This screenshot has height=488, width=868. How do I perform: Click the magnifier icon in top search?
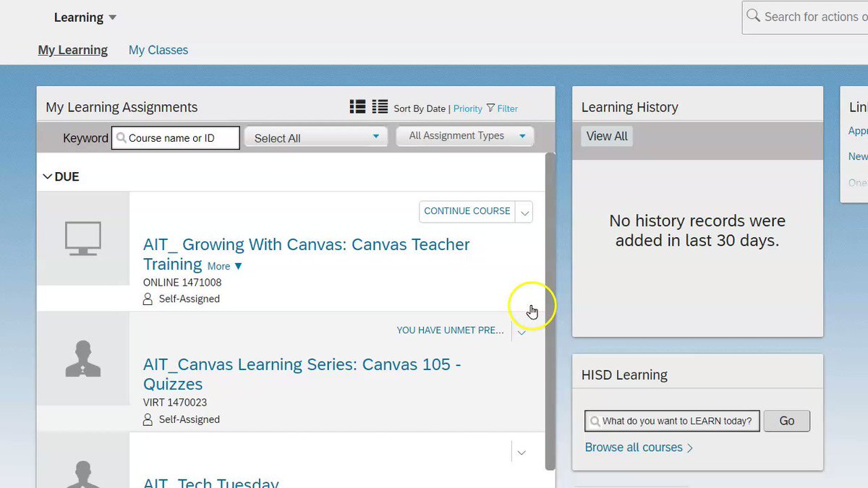point(753,15)
